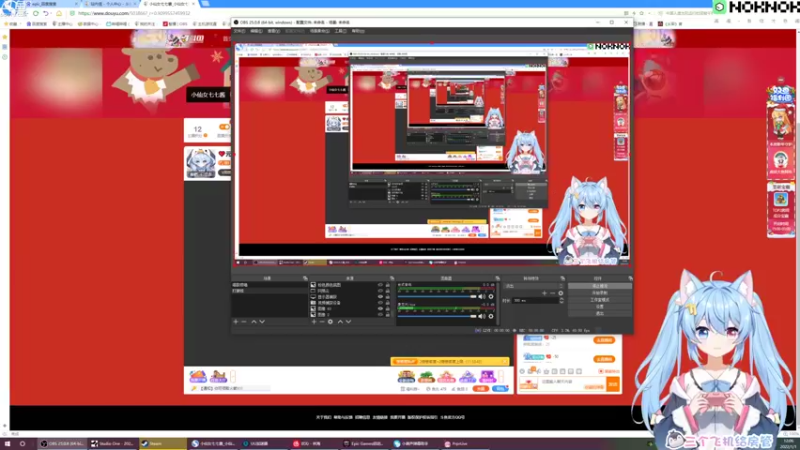
Task: Adjust first mixer track volume slider
Action: point(437,296)
